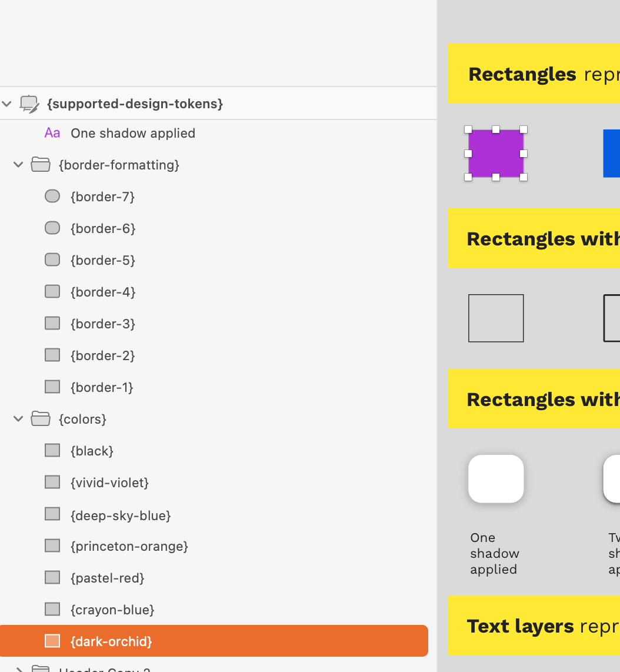The width and height of the screenshot is (620, 672).
Task: Click the rectangle icon next to {black}
Action: 52,451
